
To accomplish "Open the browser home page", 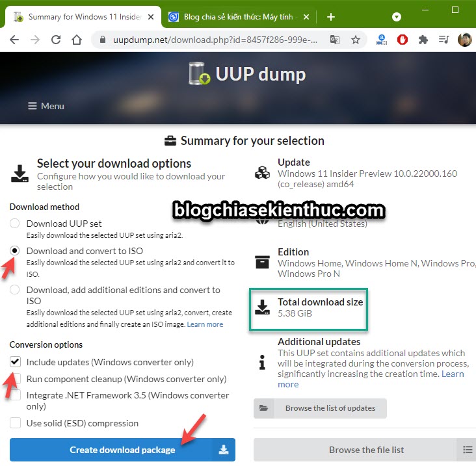I will coord(77,40).
